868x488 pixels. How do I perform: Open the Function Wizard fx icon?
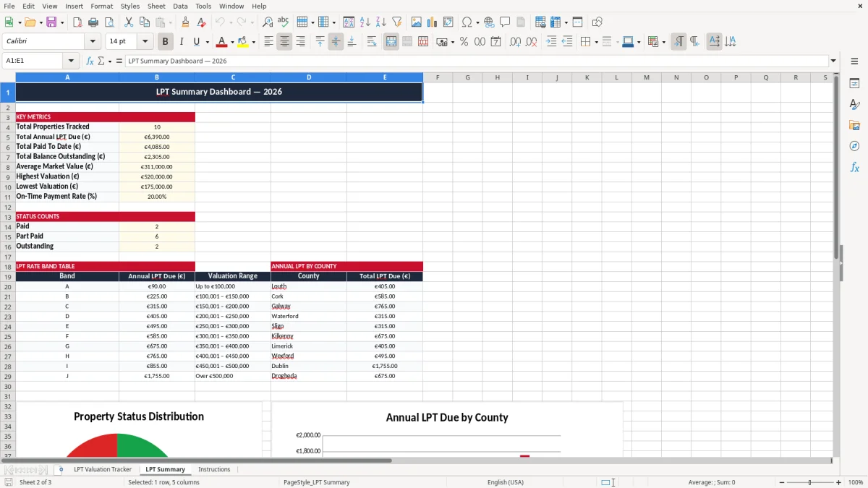click(x=90, y=61)
